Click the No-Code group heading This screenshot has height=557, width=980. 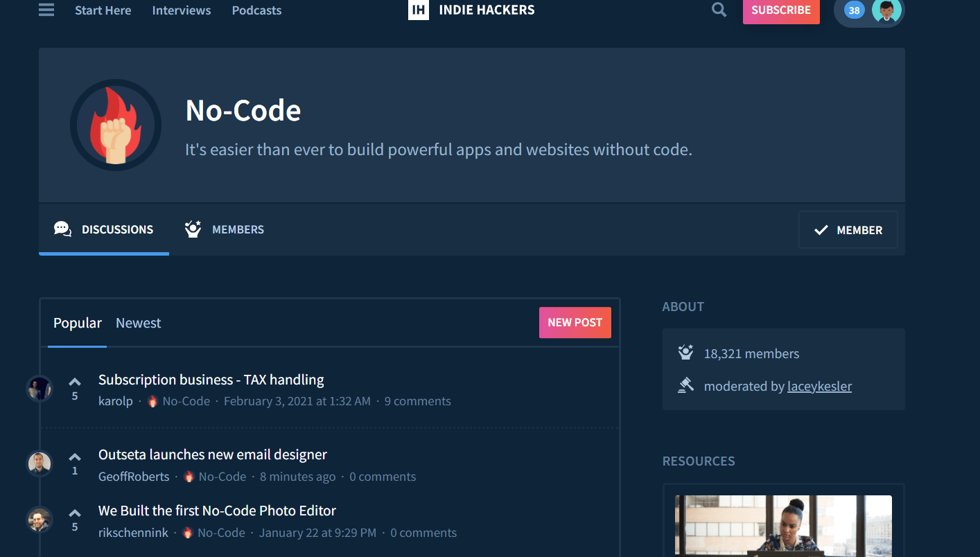243,110
